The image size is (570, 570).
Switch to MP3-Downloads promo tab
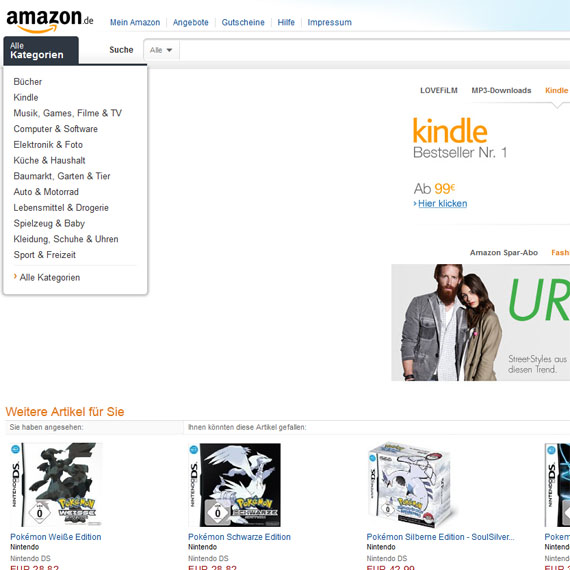501,91
